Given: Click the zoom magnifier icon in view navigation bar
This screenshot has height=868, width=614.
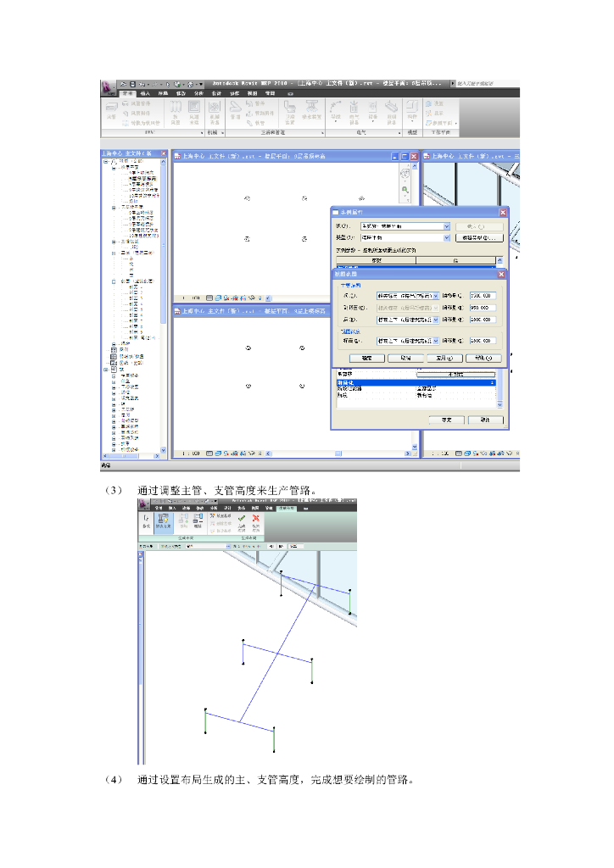Looking at the screenshot, I should (x=405, y=189).
